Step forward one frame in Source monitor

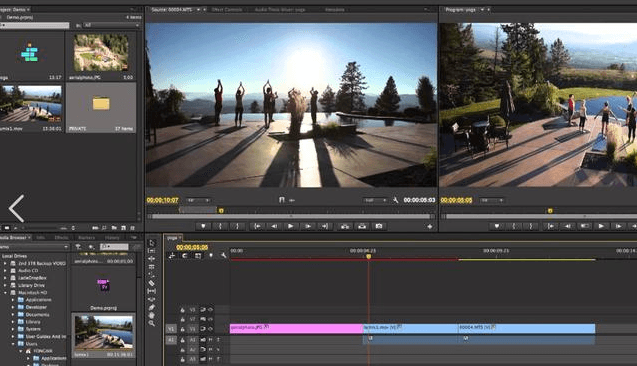[x=308, y=226]
